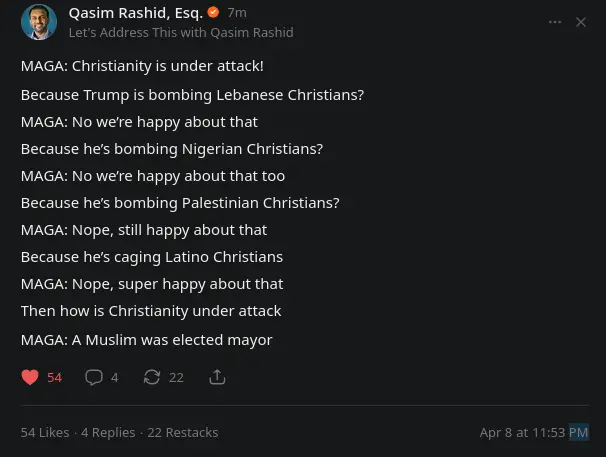
Task: Click the Apr 8 at 11:53 PM date
Action: click(x=534, y=432)
